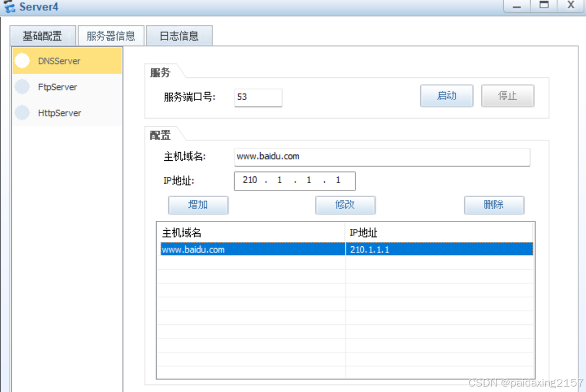Click the status circle next to FtpServer
The image size is (586, 392).
[x=22, y=87]
